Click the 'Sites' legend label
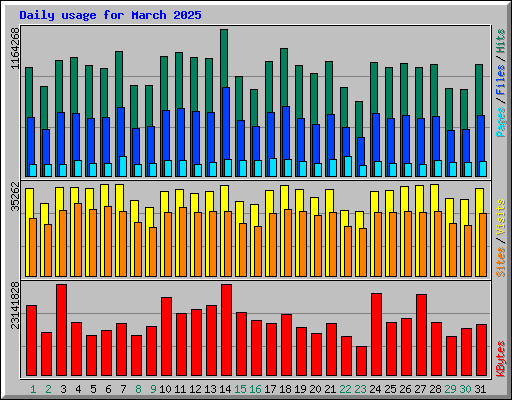512x400 pixels. point(501,262)
